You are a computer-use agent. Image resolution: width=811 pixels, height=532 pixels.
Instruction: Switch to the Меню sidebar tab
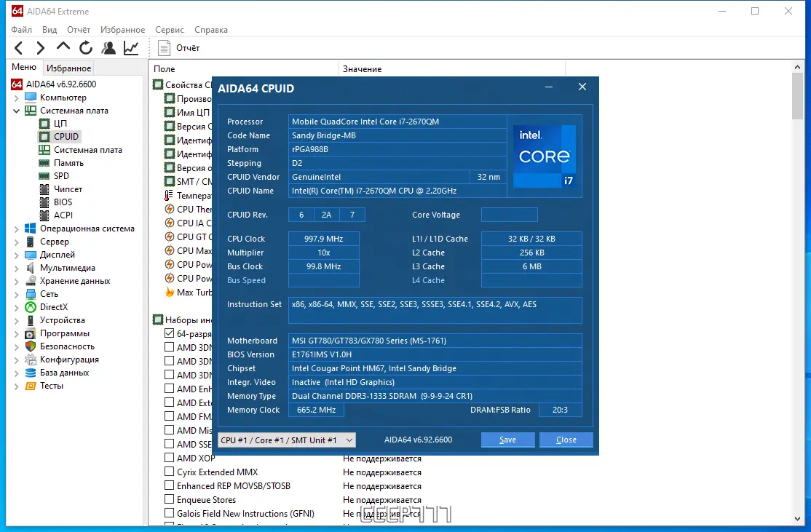coord(24,67)
